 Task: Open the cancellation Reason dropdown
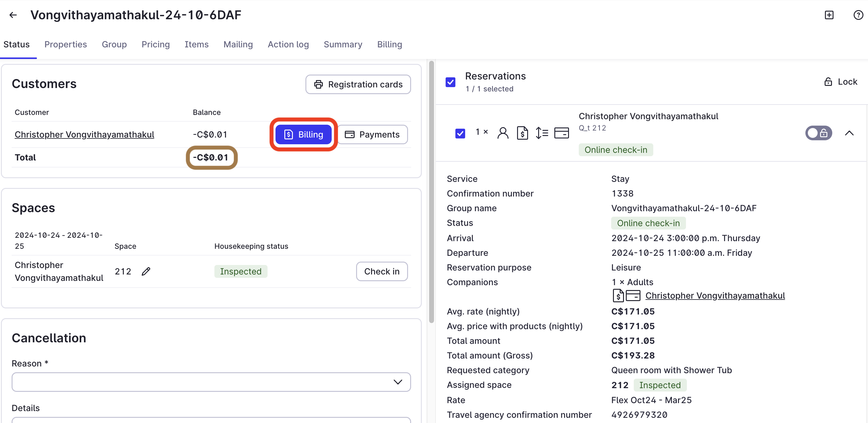[x=211, y=382]
